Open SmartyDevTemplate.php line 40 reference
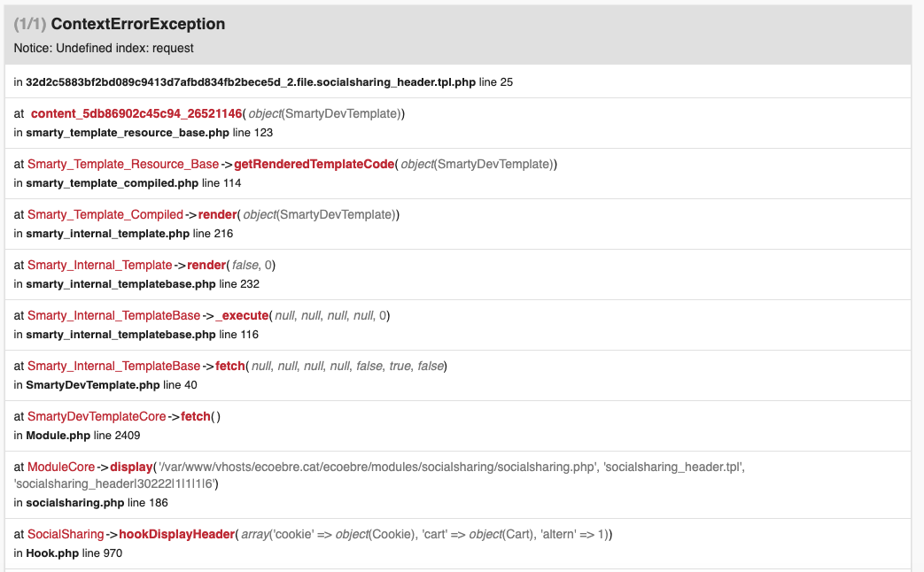 (92, 385)
